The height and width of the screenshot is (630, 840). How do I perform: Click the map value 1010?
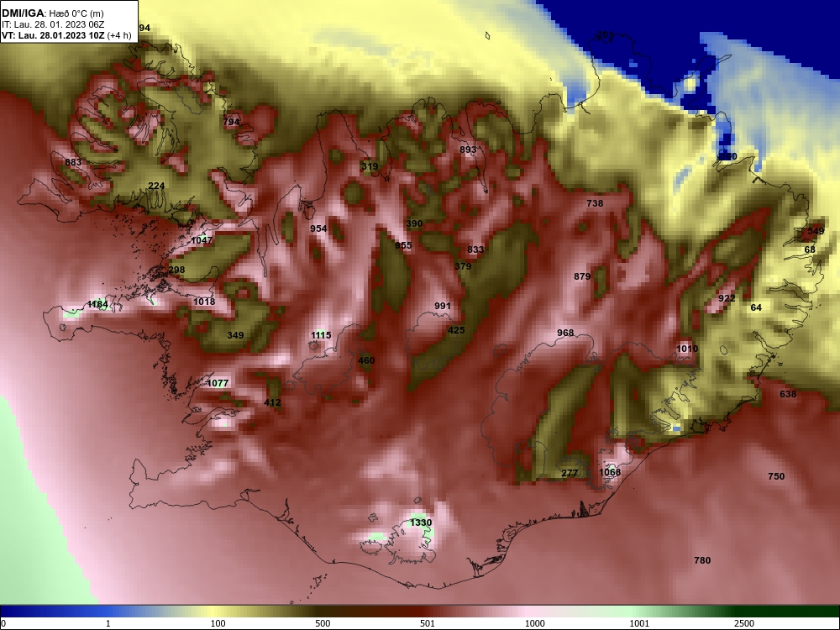(x=687, y=349)
